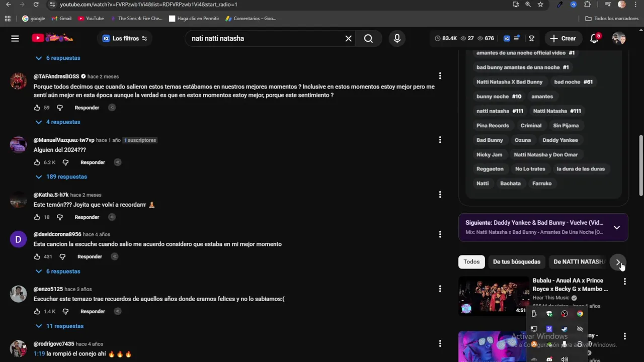Click the Crear button

(563, 38)
